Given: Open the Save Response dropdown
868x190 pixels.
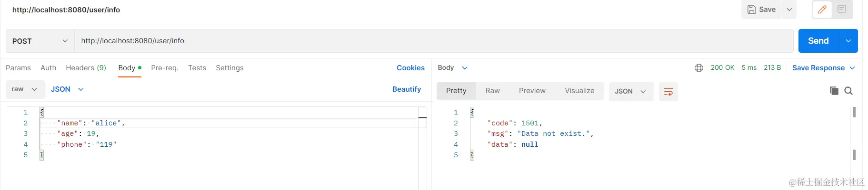Looking at the screenshot, I should click(823, 68).
